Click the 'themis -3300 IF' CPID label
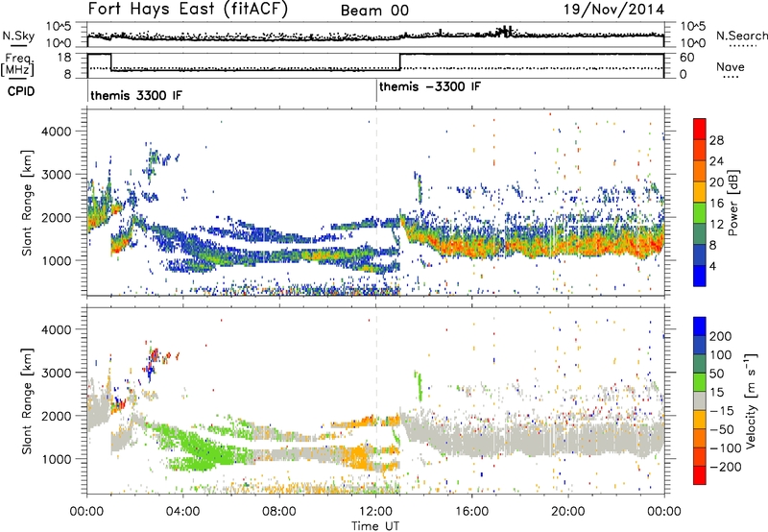 [x=429, y=86]
